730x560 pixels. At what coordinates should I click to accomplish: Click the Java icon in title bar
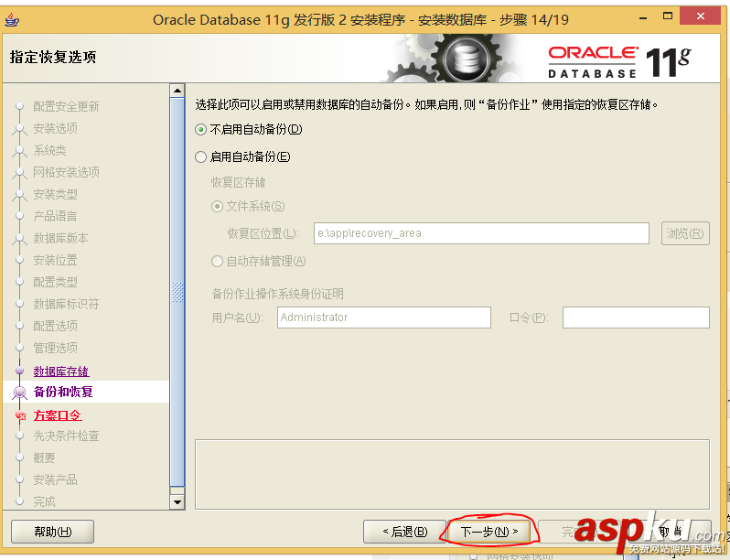[12, 19]
